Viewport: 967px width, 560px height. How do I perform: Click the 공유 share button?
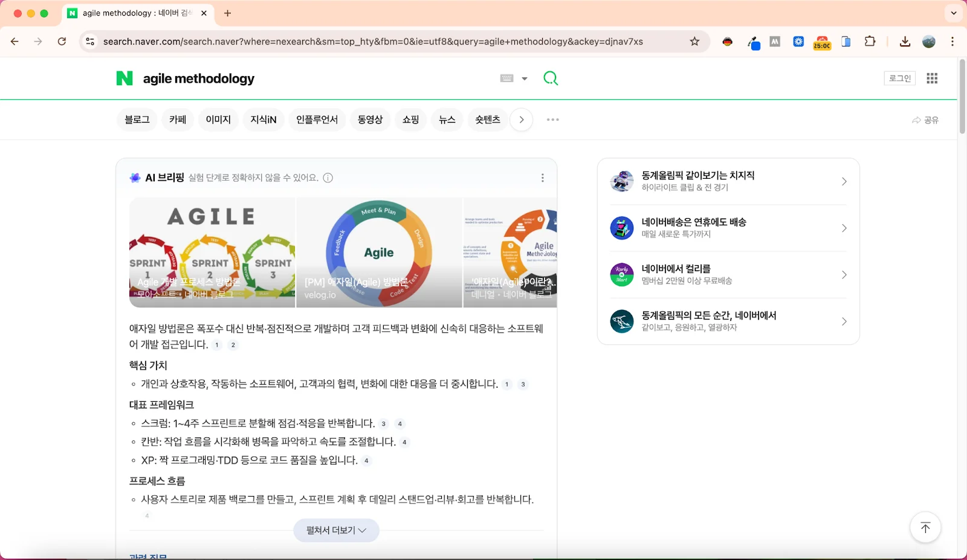click(x=925, y=120)
